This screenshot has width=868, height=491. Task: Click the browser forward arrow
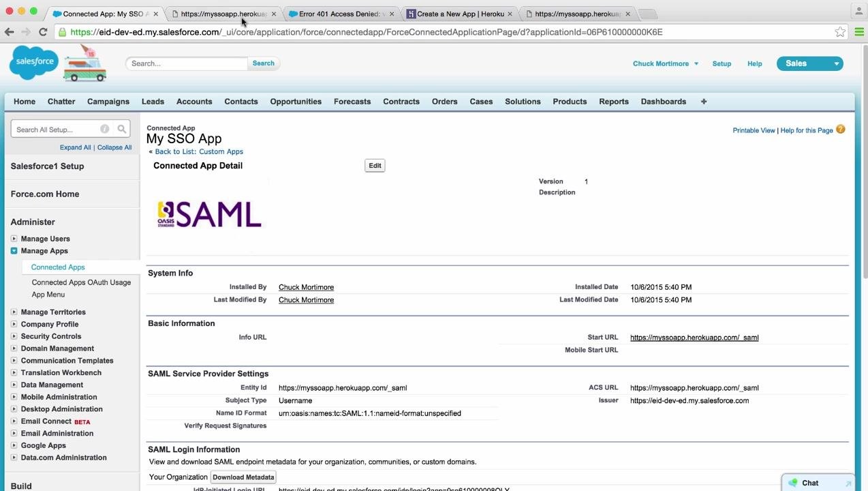pos(26,32)
